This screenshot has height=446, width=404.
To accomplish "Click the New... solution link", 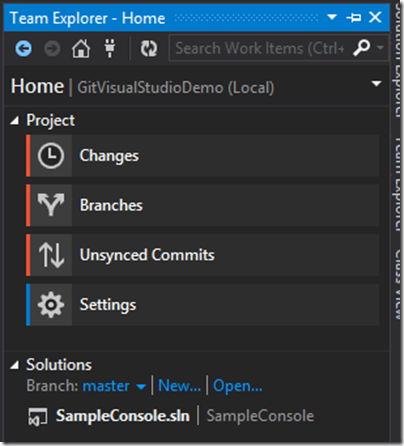I will [x=179, y=386].
